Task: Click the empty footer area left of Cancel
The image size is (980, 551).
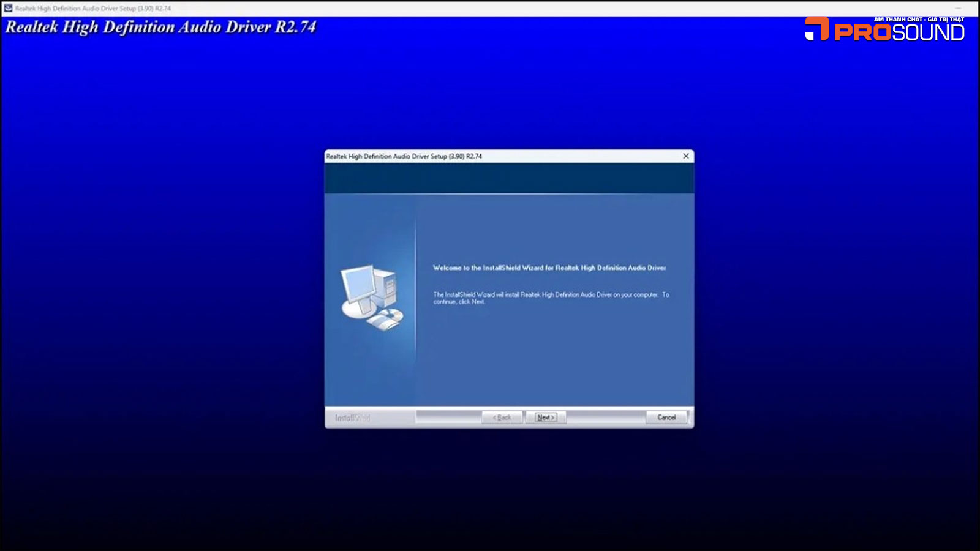Action: (x=605, y=418)
